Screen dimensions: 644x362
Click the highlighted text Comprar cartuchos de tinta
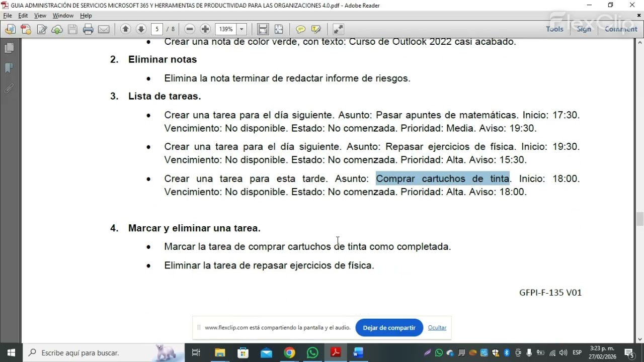point(443,178)
